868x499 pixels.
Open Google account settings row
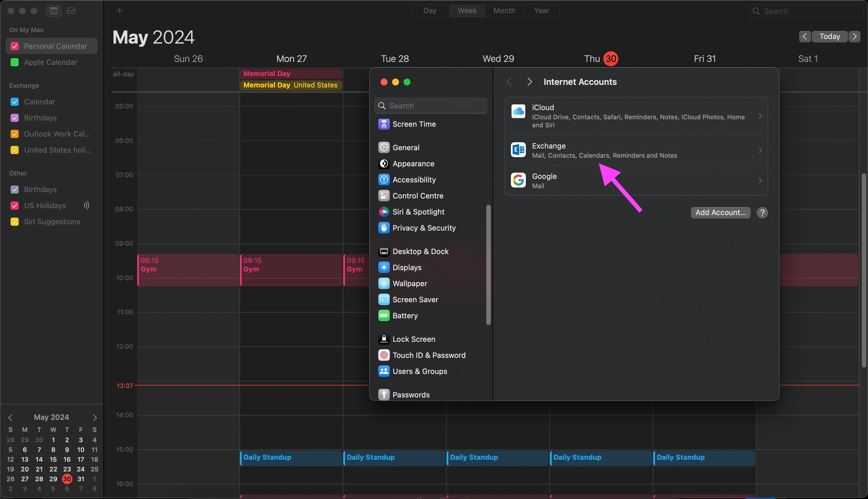pos(634,180)
